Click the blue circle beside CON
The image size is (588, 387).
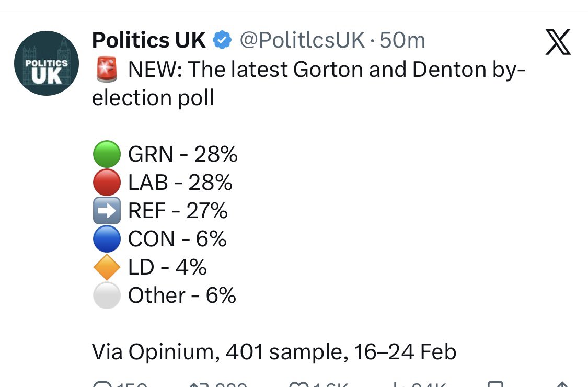107,239
